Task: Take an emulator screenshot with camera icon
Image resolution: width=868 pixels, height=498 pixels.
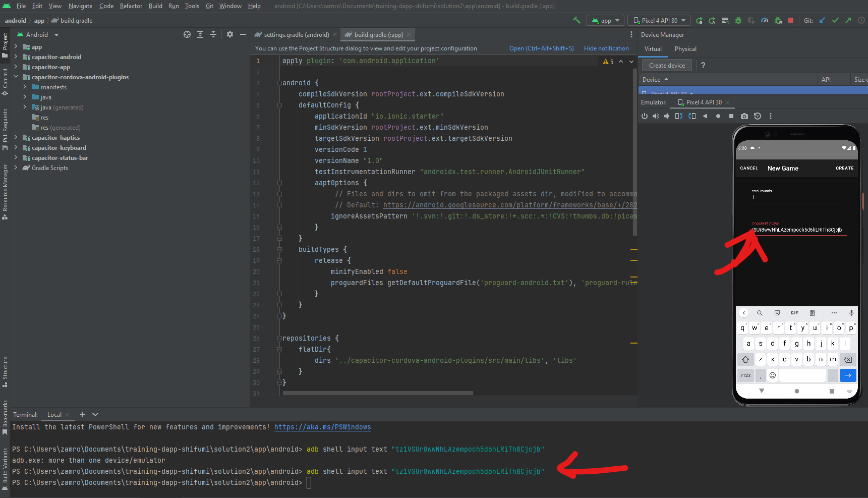Action: tap(744, 116)
